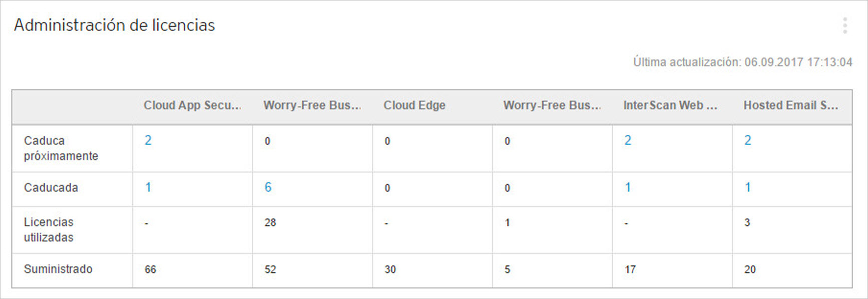The image size is (868, 299).
Task: Click the Caduca próximamente row label
Action: [61, 148]
